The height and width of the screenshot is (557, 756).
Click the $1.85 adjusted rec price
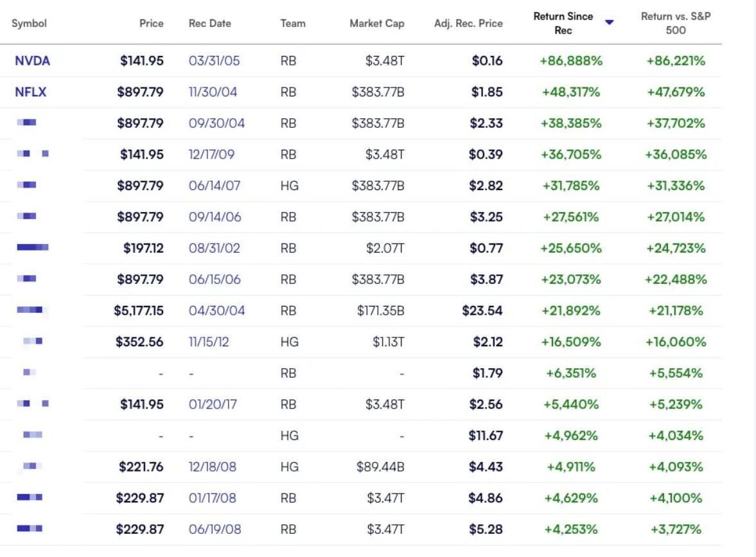pyautogui.click(x=486, y=92)
